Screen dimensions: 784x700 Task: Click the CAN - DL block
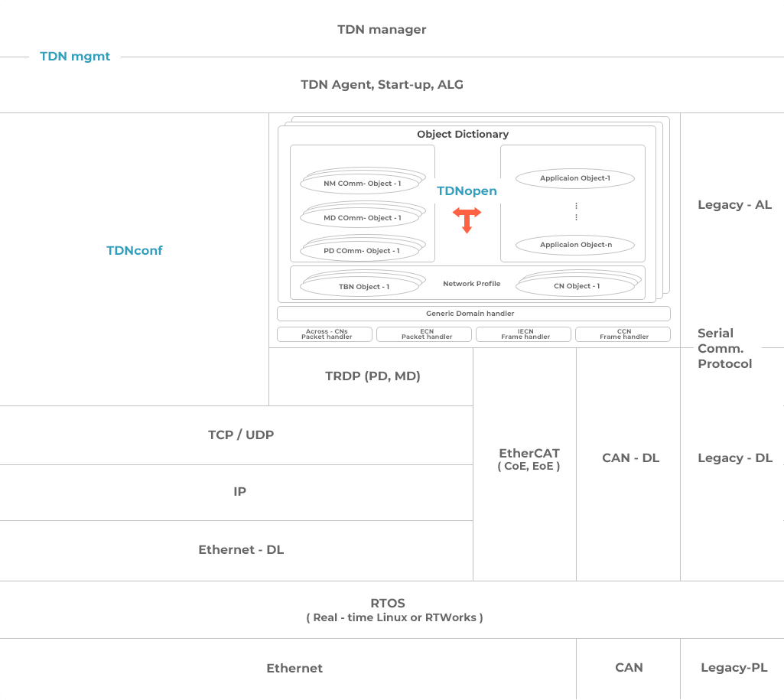629,464
